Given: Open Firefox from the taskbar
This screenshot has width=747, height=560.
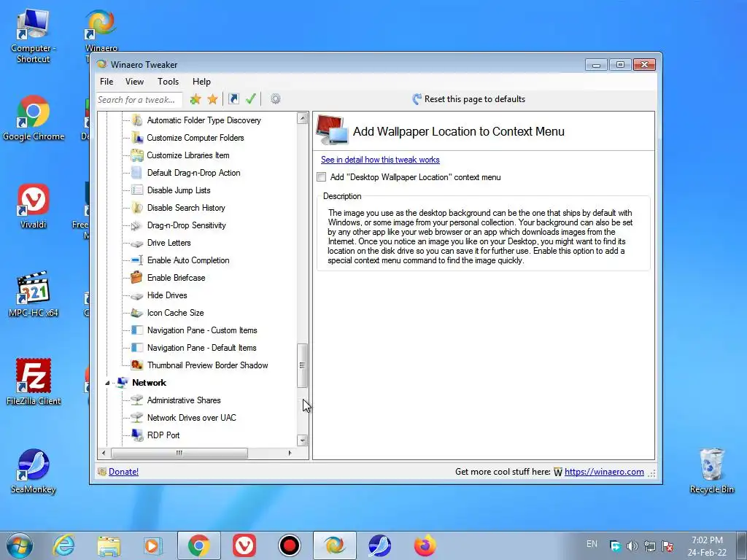Looking at the screenshot, I should tap(425, 545).
